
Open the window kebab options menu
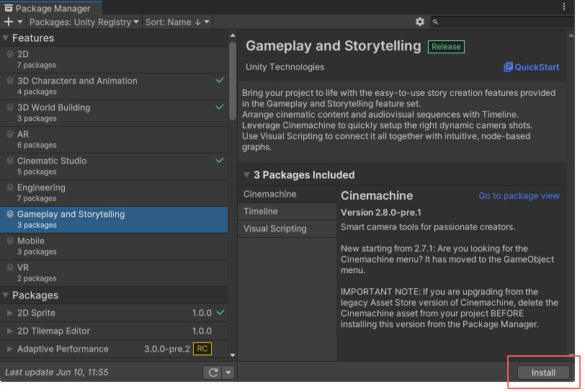point(564,7)
